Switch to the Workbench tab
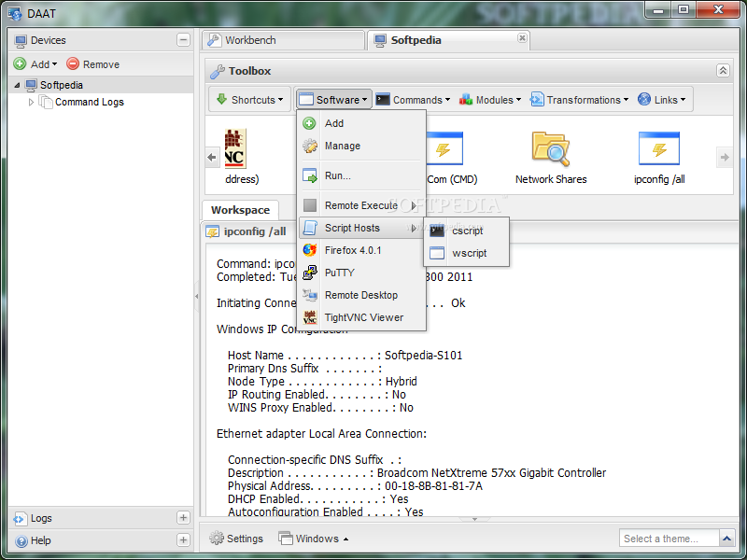The width and height of the screenshot is (747, 560). [x=283, y=40]
